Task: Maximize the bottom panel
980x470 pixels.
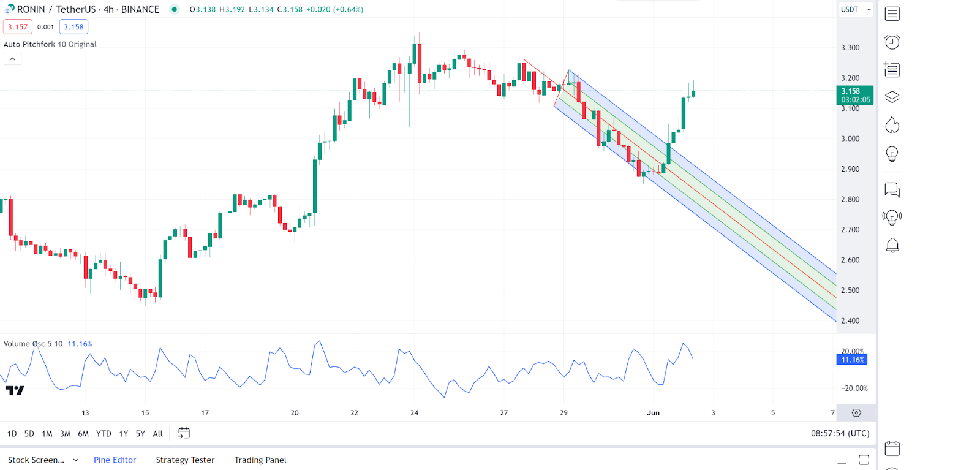Action: [864, 460]
